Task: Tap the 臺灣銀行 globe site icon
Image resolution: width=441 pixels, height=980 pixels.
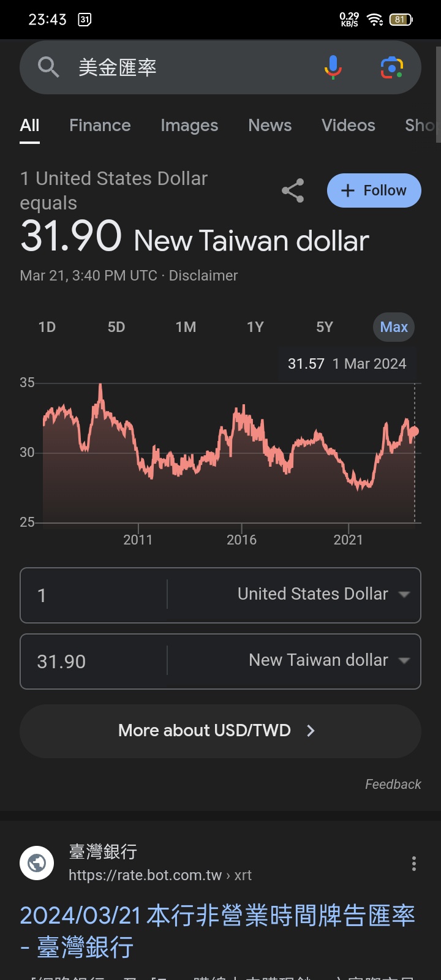Action: coord(37,863)
